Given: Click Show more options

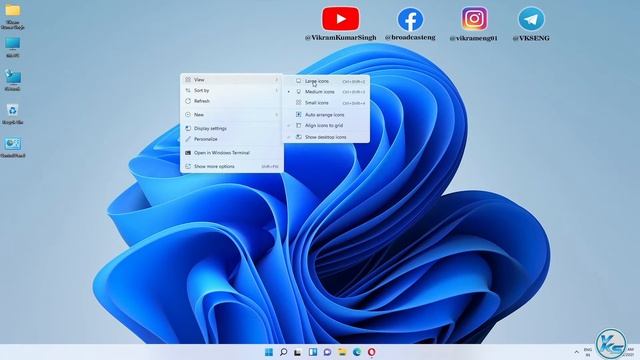Looking at the screenshot, I should (x=231, y=167).
